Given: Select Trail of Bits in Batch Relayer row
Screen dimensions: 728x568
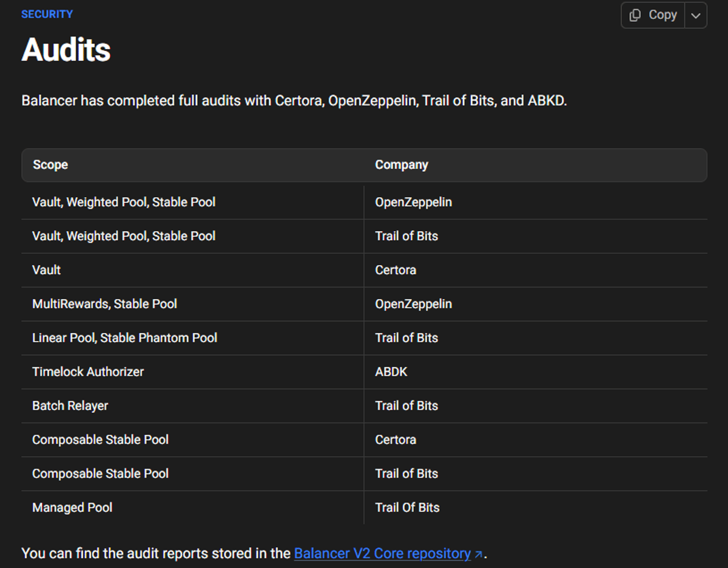Looking at the screenshot, I should (406, 406).
